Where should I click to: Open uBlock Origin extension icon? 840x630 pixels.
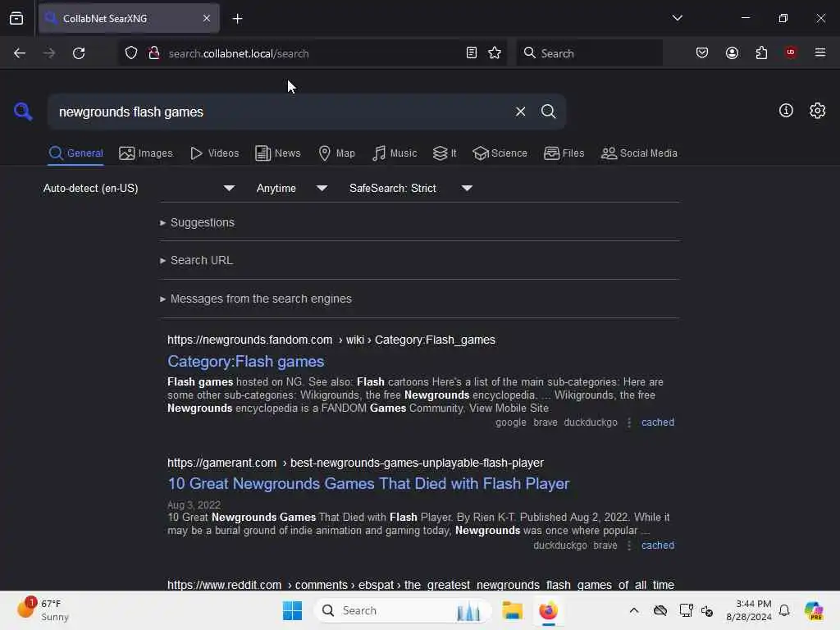[791, 52]
